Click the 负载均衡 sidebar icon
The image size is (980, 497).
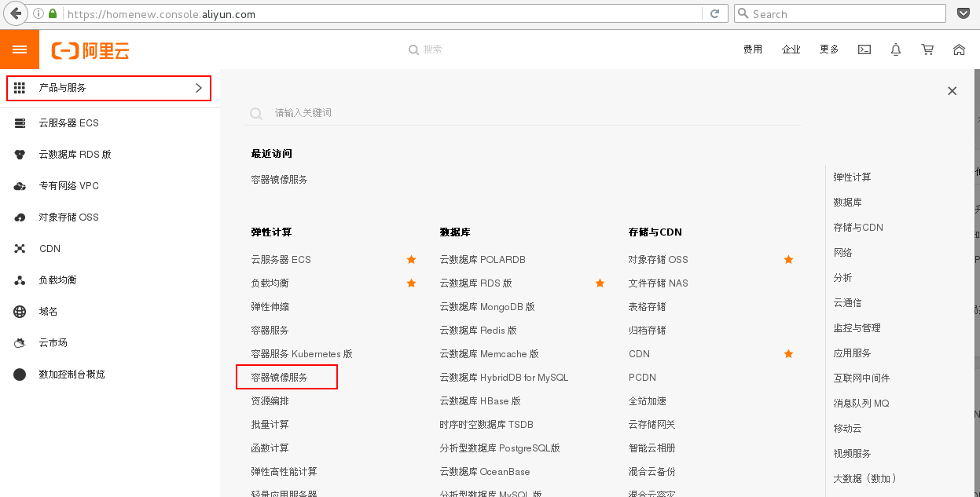[x=20, y=280]
